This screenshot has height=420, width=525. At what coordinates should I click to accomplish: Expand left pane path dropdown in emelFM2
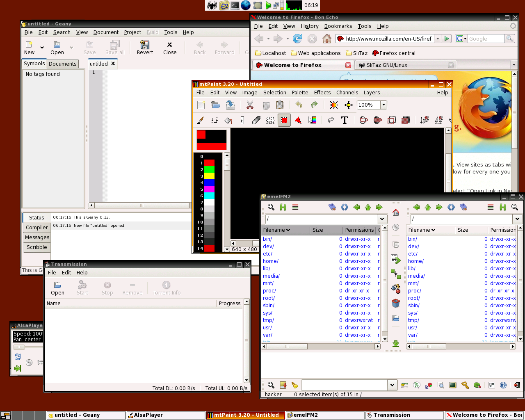[382, 219]
